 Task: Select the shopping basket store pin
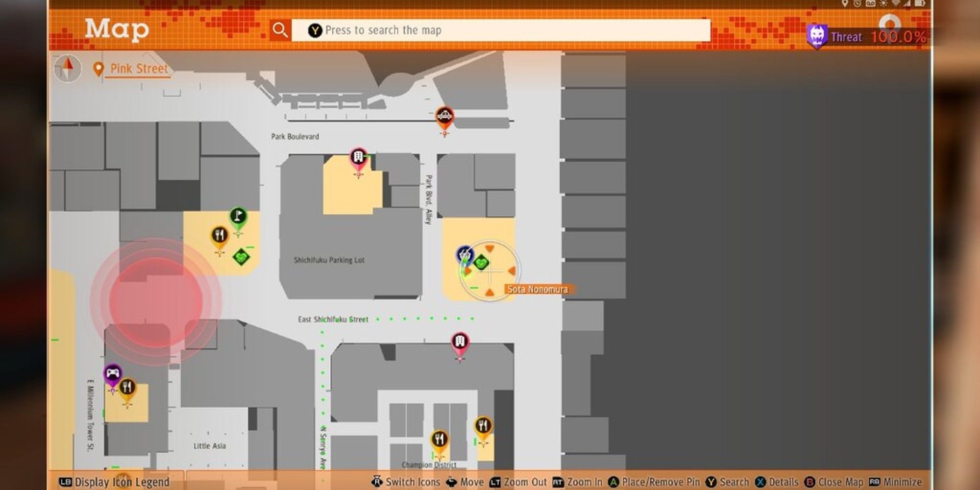465,255
